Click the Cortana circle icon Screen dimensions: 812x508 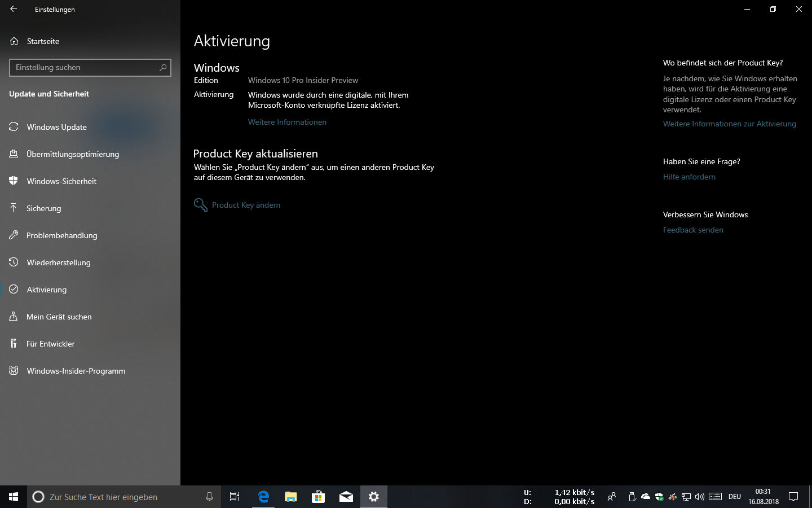[38, 497]
